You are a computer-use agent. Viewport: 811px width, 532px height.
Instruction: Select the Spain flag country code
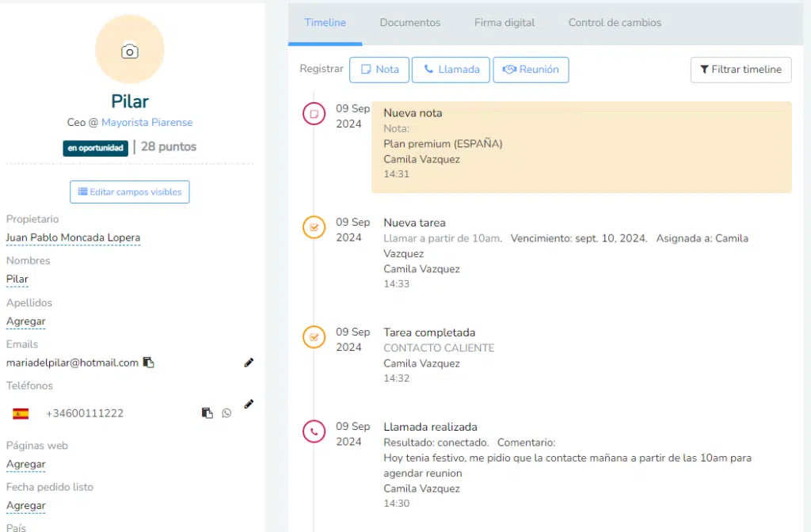coord(21,413)
